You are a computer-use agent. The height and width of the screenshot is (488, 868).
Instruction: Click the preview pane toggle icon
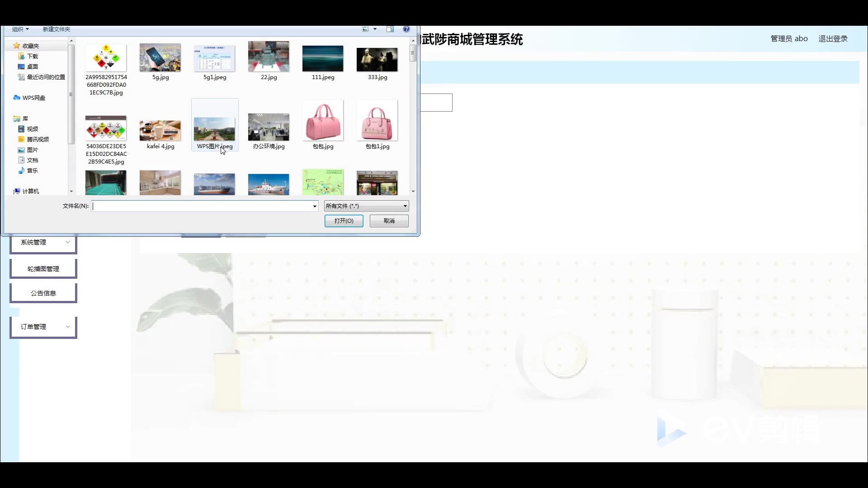point(390,29)
